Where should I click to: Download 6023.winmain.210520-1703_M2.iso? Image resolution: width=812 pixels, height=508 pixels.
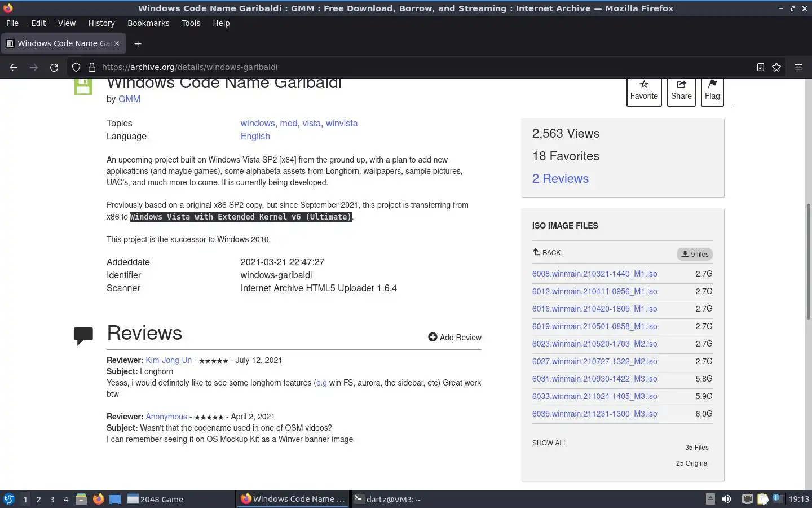point(594,344)
